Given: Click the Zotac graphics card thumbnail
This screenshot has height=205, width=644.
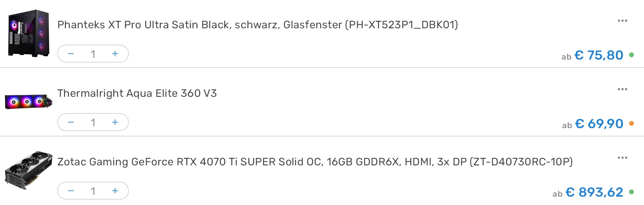Looking at the screenshot, I should click(29, 170).
